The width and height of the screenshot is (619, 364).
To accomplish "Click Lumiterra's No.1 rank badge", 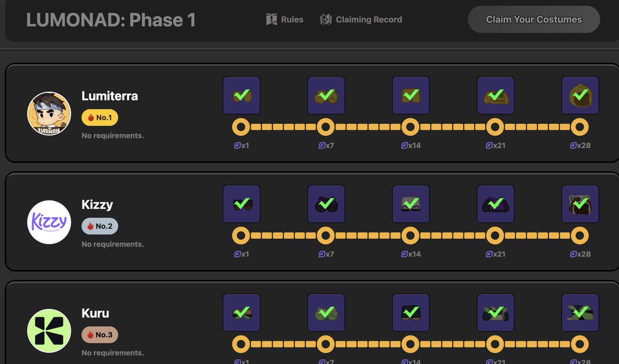I will click(100, 118).
